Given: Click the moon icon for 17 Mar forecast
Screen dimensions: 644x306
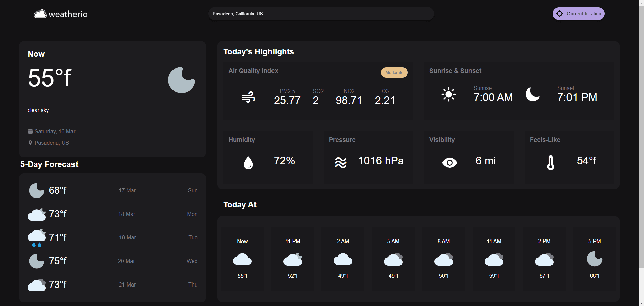Looking at the screenshot, I should pyautogui.click(x=36, y=190).
